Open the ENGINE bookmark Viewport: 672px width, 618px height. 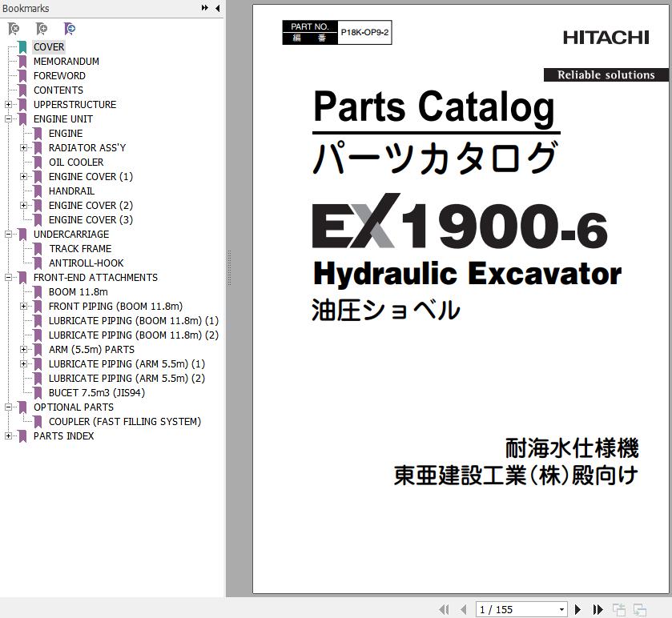point(66,134)
